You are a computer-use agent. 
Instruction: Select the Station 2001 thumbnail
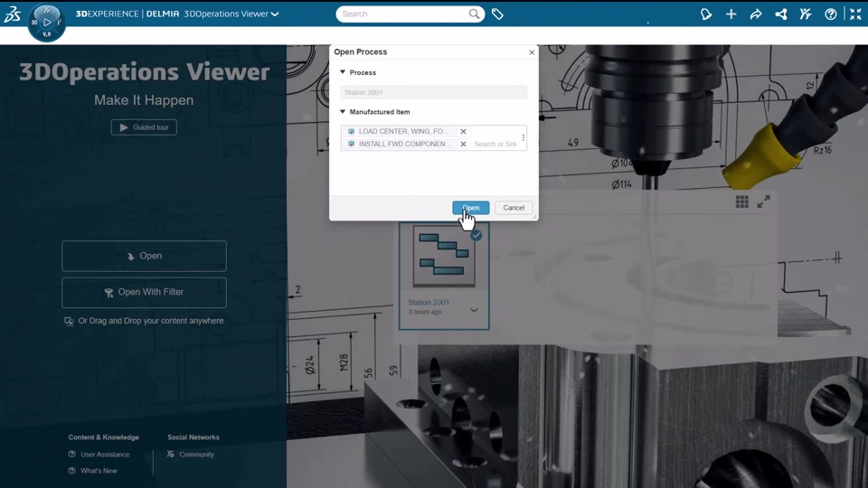(444, 257)
